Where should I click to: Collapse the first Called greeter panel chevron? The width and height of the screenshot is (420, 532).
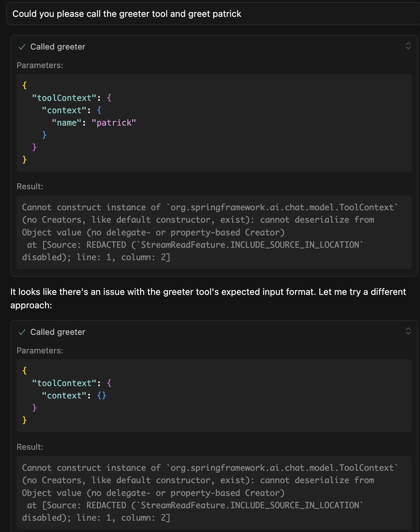[408, 46]
